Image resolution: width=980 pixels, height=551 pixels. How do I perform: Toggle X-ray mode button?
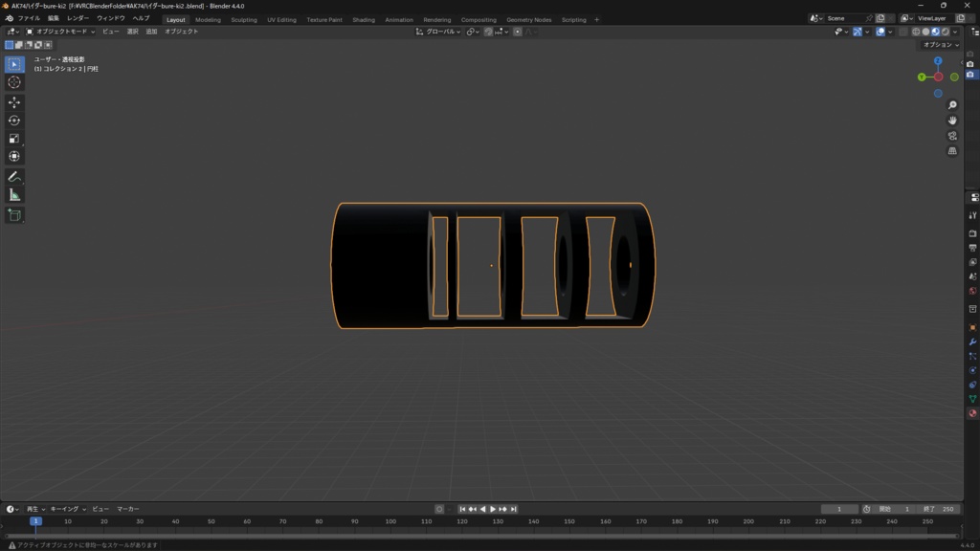click(x=903, y=32)
